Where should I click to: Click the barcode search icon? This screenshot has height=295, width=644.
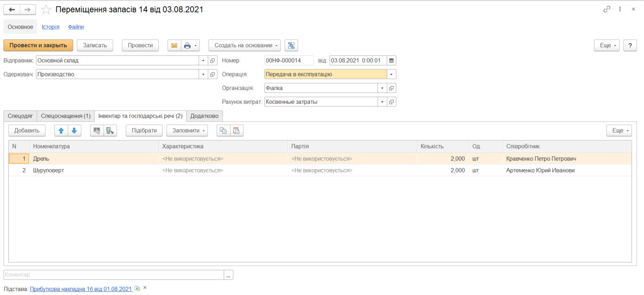tap(97, 131)
